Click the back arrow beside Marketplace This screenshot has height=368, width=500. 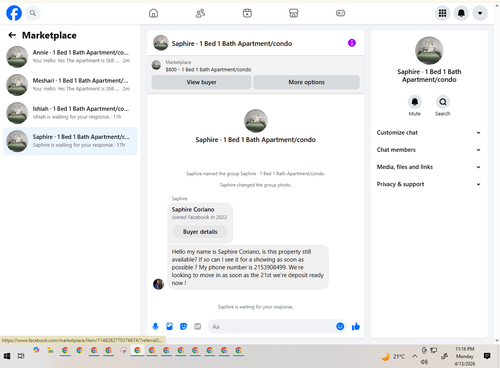tap(12, 35)
